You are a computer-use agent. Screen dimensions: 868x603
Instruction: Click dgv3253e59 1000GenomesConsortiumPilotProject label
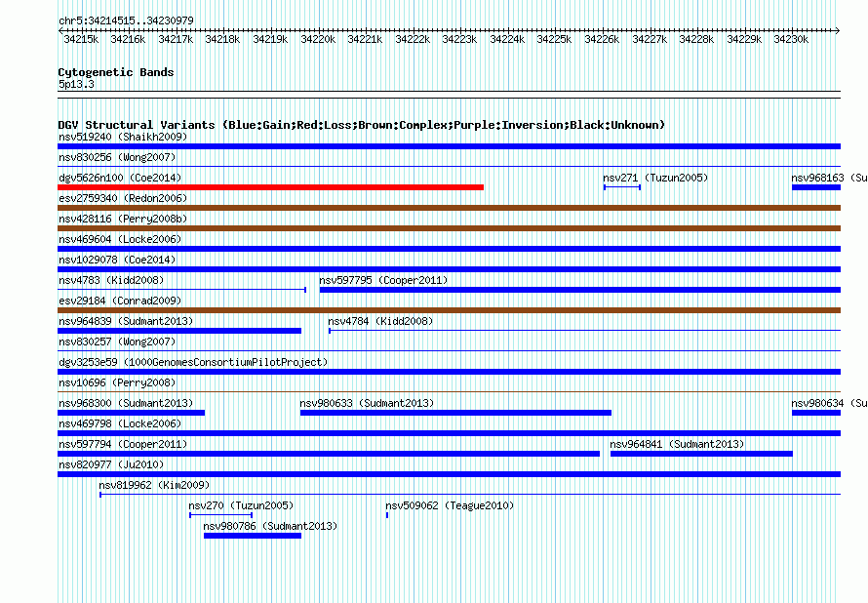click(193, 362)
